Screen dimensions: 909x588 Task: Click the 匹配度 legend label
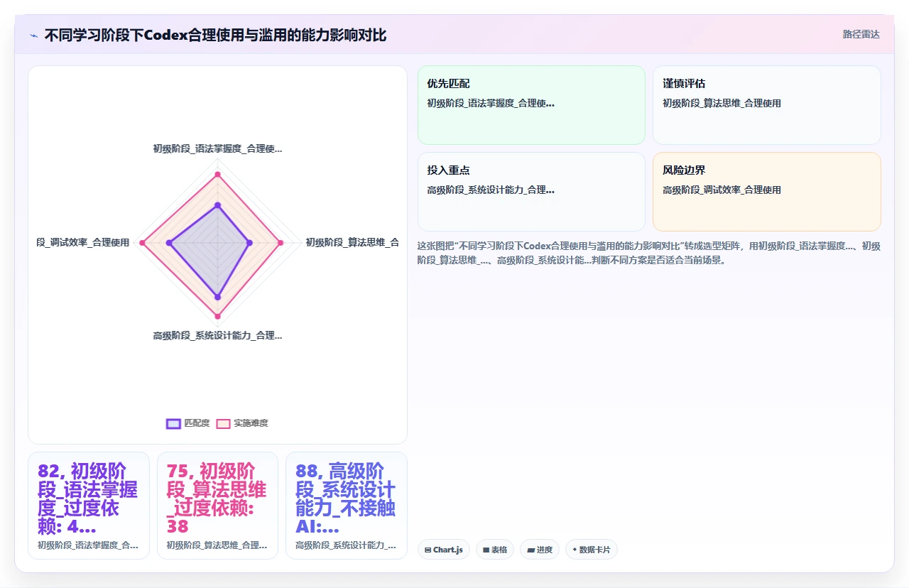coord(197,423)
